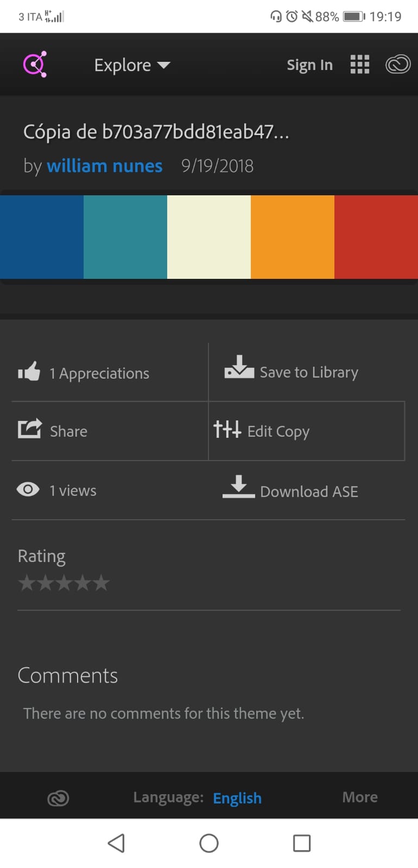
Task: Tap the Share arrow icon
Action: [x=30, y=429]
